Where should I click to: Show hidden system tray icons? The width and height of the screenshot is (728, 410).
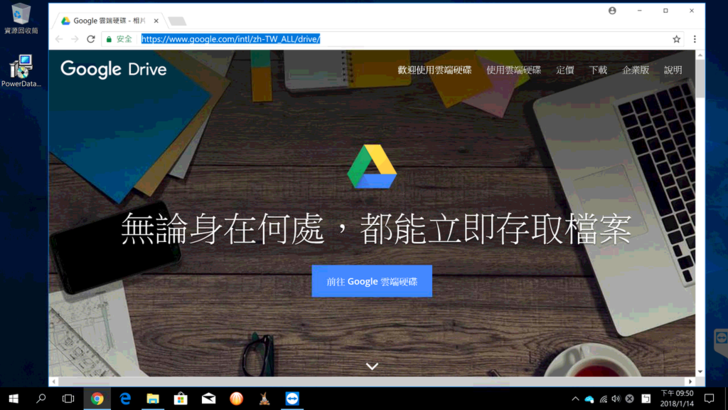click(x=575, y=399)
